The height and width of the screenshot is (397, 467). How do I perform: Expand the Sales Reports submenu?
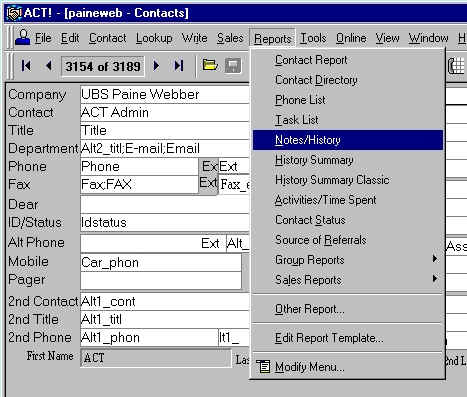pyautogui.click(x=348, y=280)
